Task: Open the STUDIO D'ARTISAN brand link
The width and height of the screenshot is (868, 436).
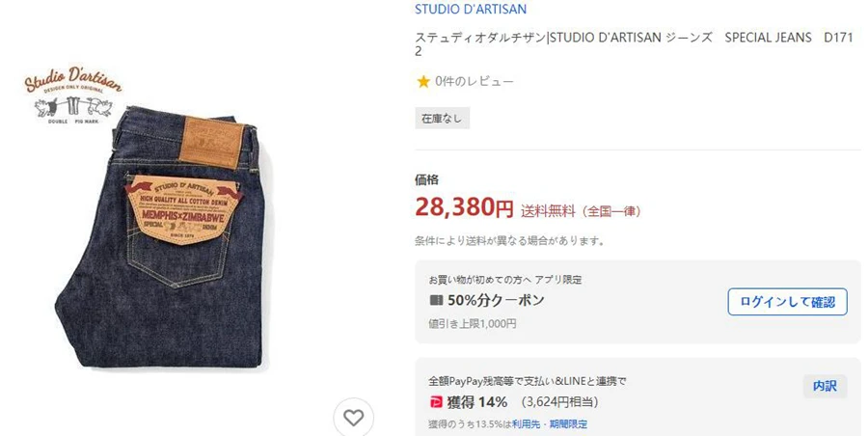Action: point(471,10)
